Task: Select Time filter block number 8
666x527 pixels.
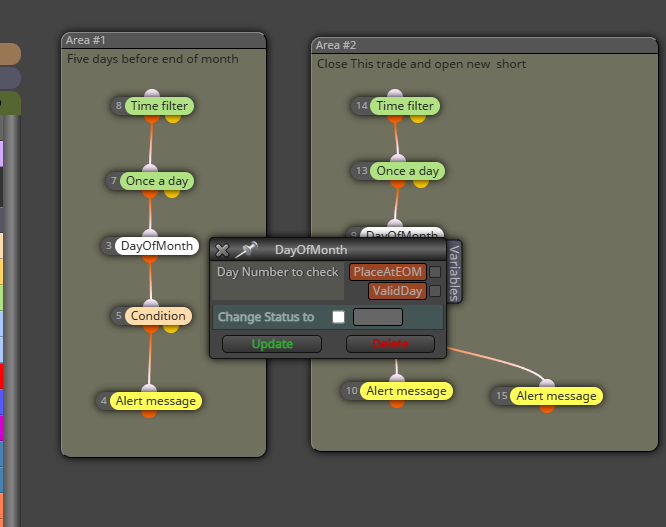Action: [159, 106]
